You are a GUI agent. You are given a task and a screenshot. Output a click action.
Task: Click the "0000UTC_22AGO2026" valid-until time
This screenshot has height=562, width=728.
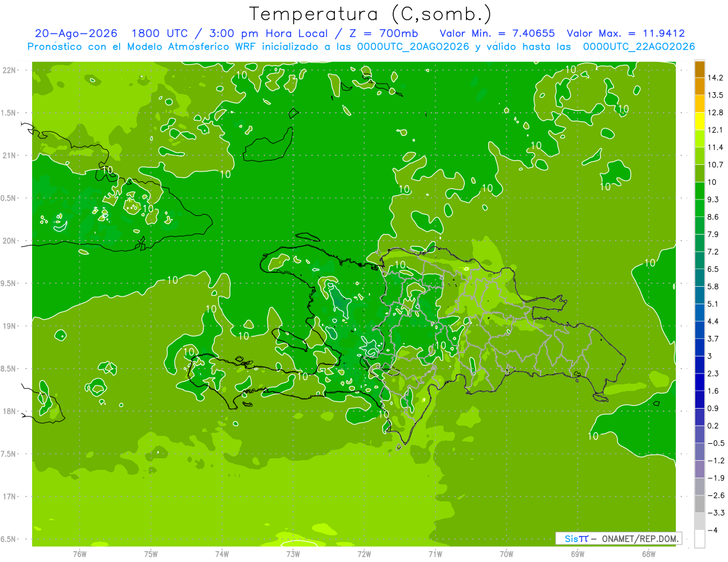point(639,47)
